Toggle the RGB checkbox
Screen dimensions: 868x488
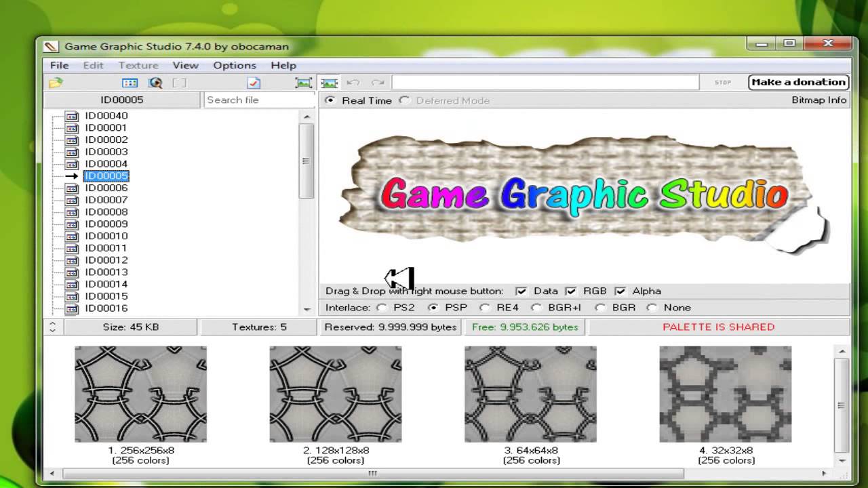571,291
